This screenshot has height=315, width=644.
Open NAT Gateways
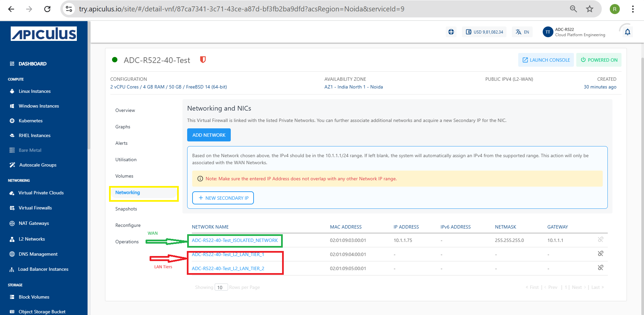point(34,223)
